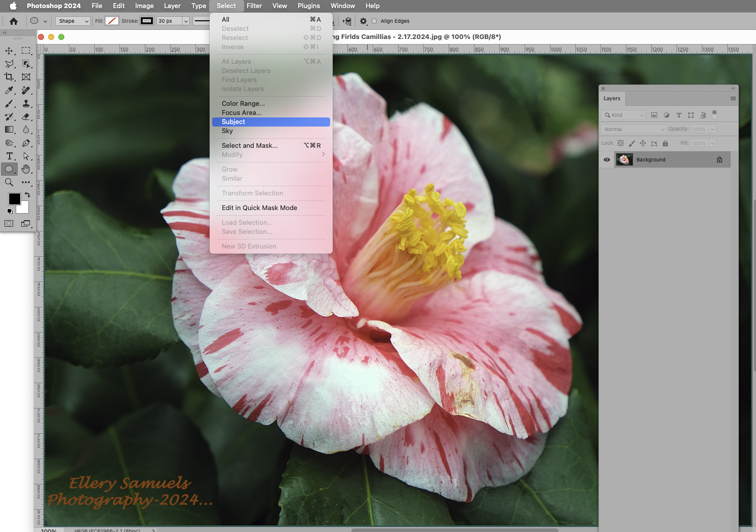Select the Gradient tool
The image size is (756, 532).
click(x=9, y=129)
